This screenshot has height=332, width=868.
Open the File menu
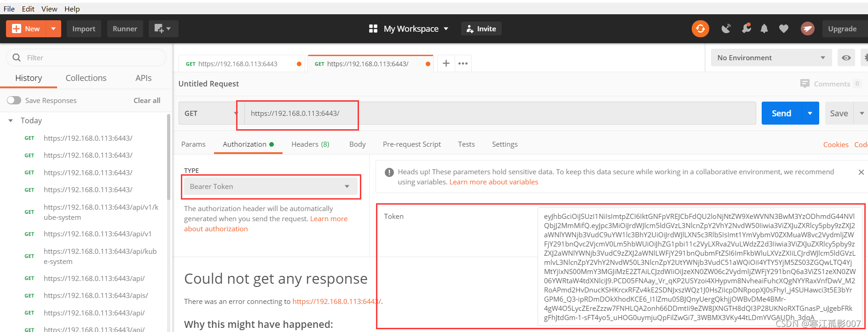(9, 9)
